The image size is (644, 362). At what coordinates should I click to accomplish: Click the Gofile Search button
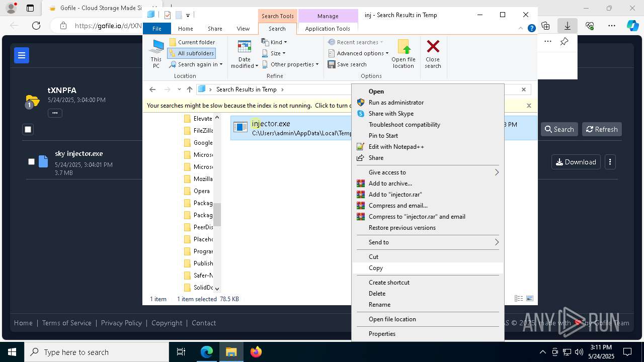(559, 129)
